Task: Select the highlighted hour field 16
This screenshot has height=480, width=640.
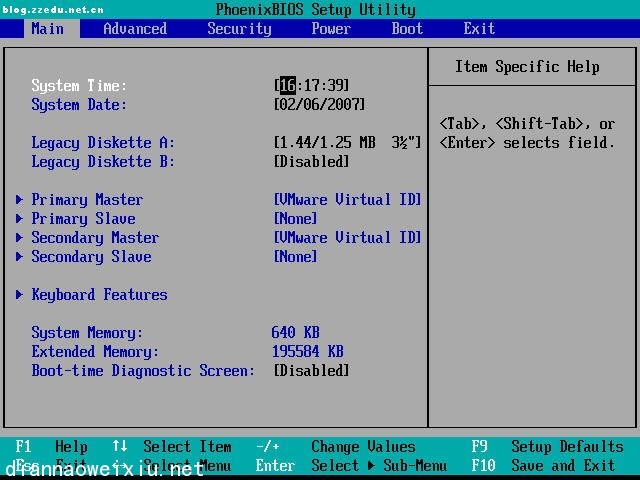Action: 288,85
